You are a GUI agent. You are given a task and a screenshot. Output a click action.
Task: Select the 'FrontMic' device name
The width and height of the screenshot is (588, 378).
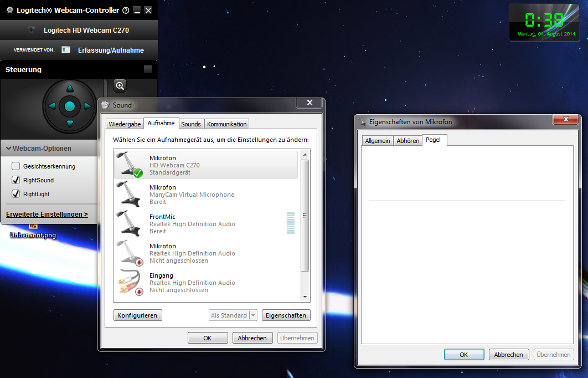point(162,217)
